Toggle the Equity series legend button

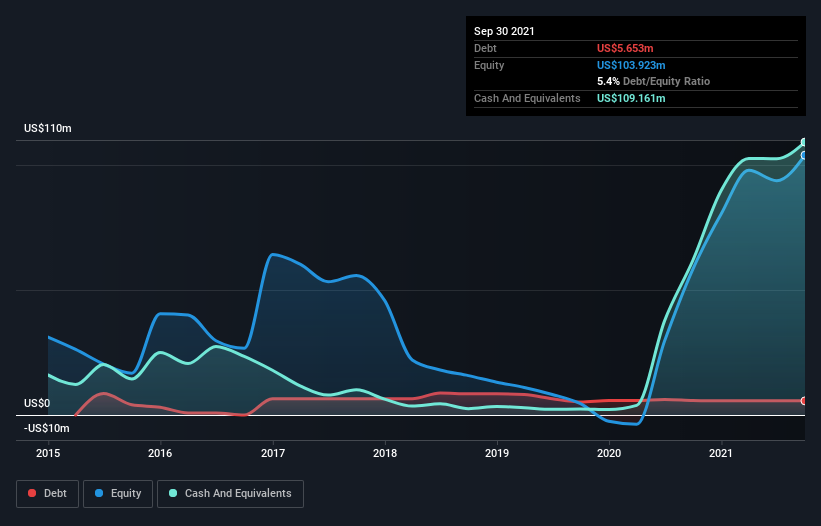click(x=118, y=494)
